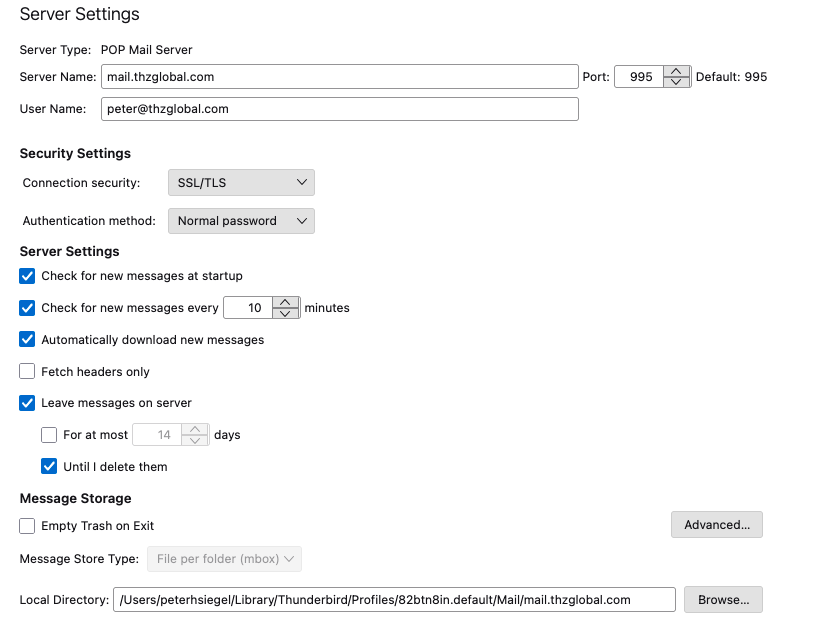Click into the Server Name field
Screen dimensions: 821x628
point(339,77)
